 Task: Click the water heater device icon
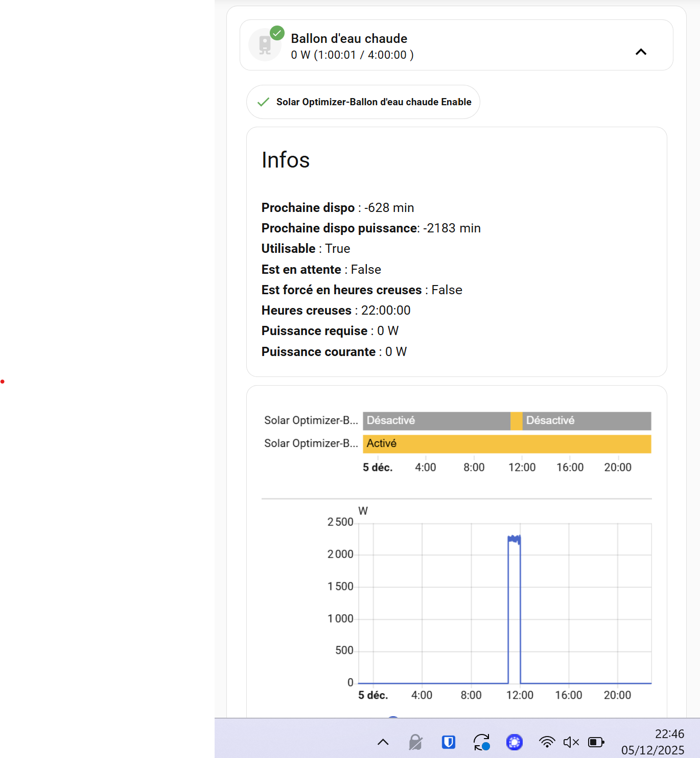[x=264, y=45]
